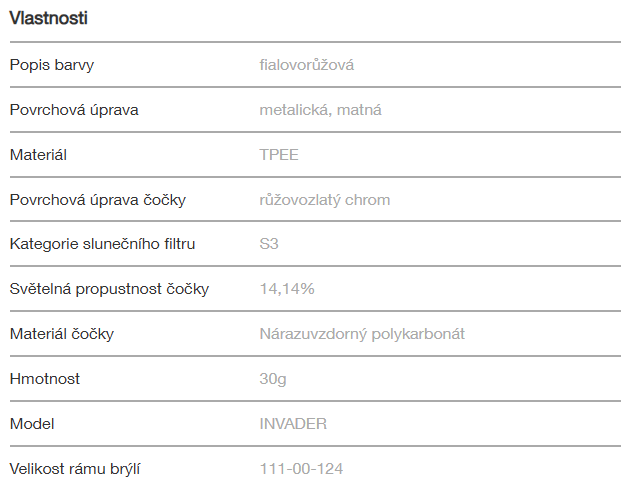The width and height of the screenshot is (621, 482).
Task: Select the S3 filter category value
Action: (x=269, y=244)
